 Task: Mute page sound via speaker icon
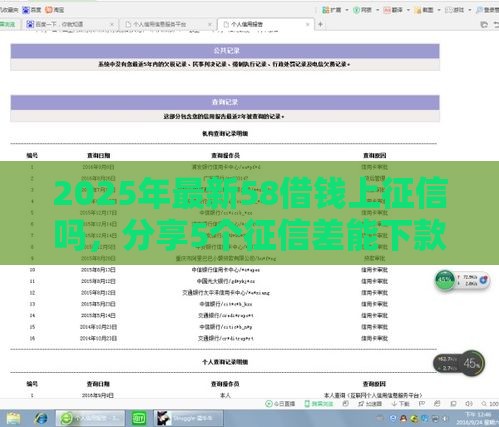(469, 404)
